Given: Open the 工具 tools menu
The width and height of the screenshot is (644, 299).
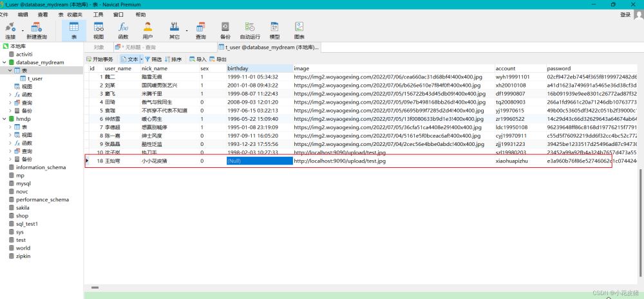Looking at the screenshot, I should tap(98, 14).
